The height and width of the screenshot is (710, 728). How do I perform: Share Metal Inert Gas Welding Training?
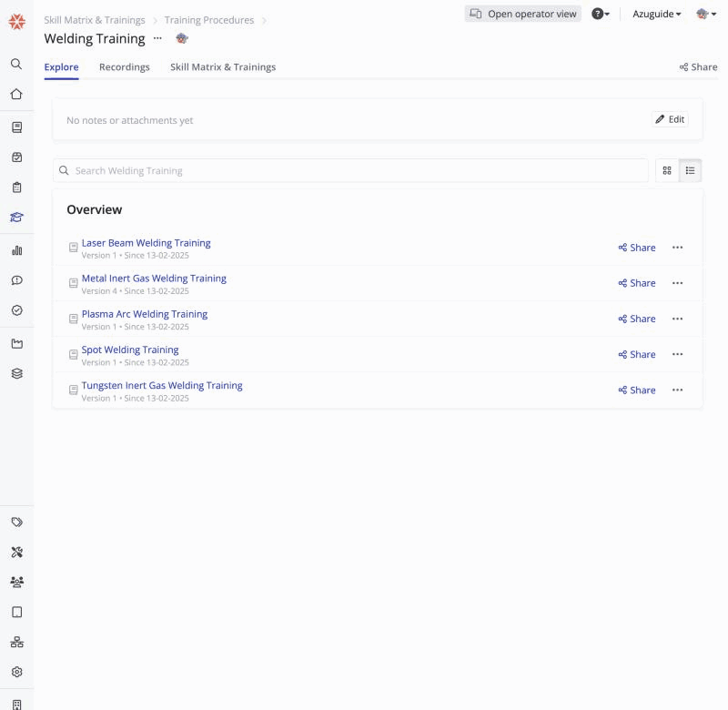637,283
